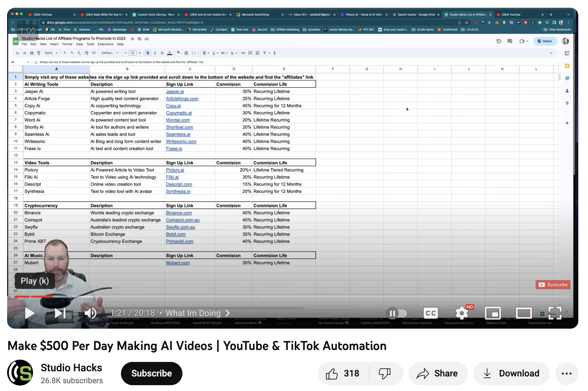Toggle the autoplay switch
588x391 pixels.
pos(397,313)
